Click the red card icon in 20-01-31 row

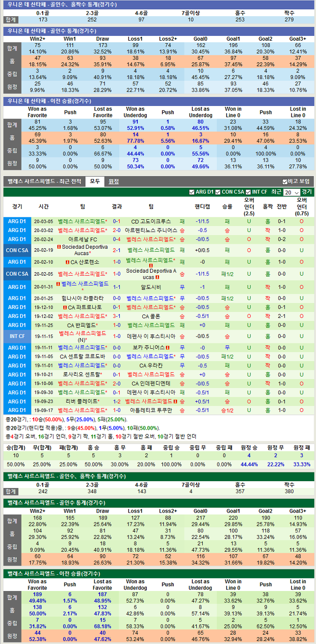(58, 284)
